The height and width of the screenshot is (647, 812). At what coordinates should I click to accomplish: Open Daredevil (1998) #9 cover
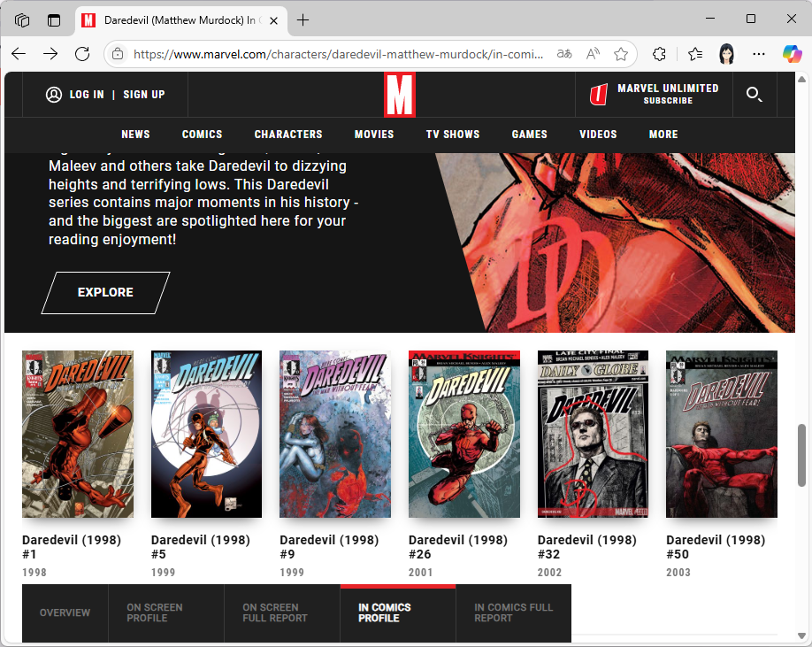click(x=335, y=434)
